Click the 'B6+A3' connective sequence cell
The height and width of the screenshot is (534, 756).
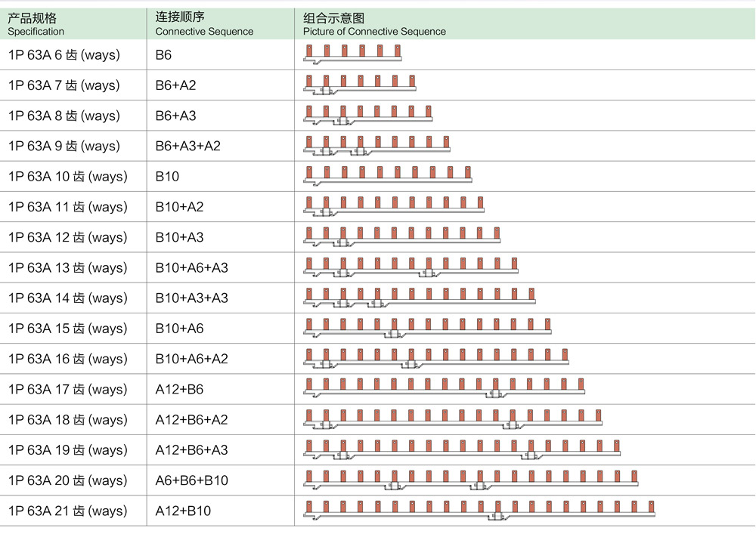pyautogui.click(x=220, y=116)
